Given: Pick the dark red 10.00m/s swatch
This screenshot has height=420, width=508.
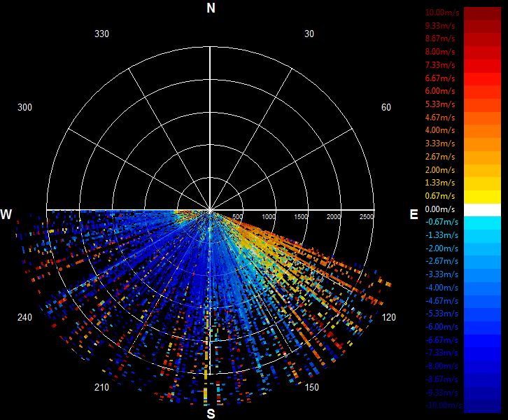Looking at the screenshot, I should pyautogui.click(x=482, y=13).
